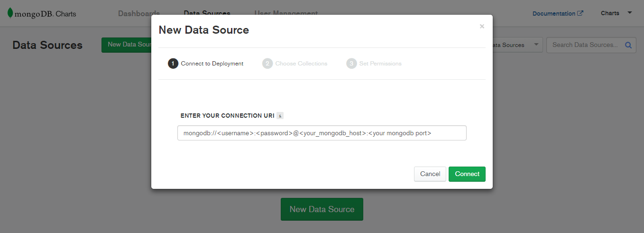Select the Set Permissions step label

[x=380, y=64]
